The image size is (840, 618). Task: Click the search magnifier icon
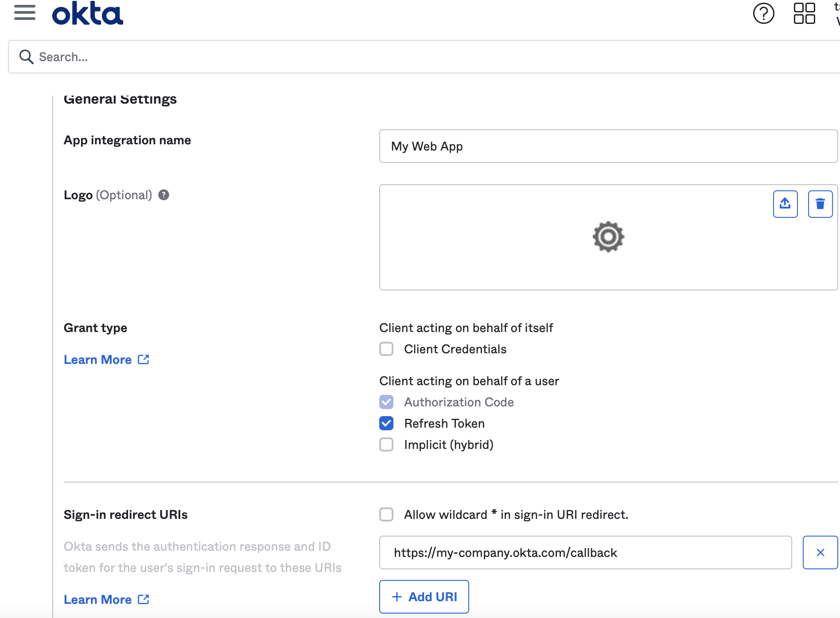pyautogui.click(x=26, y=57)
